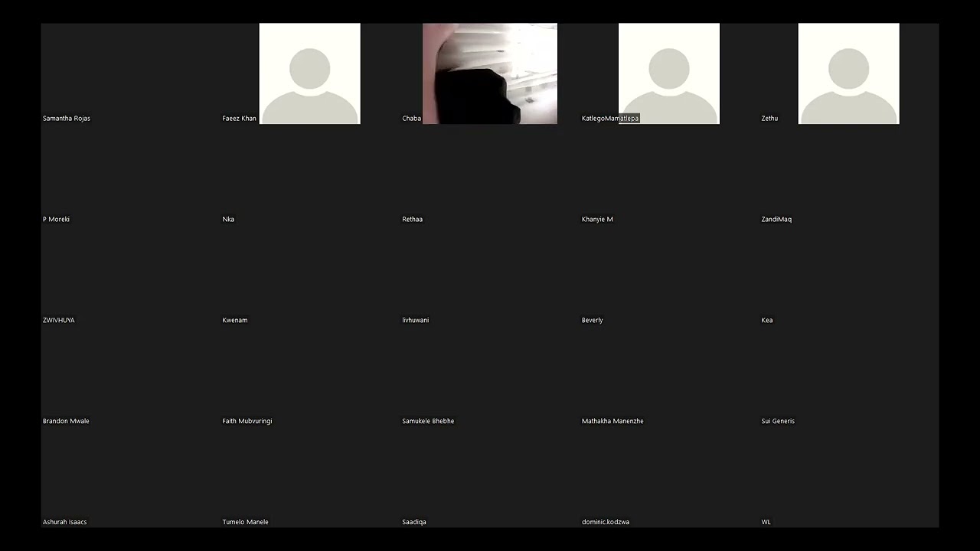
Task: Click the name label Saadiqa
Action: 413,523
